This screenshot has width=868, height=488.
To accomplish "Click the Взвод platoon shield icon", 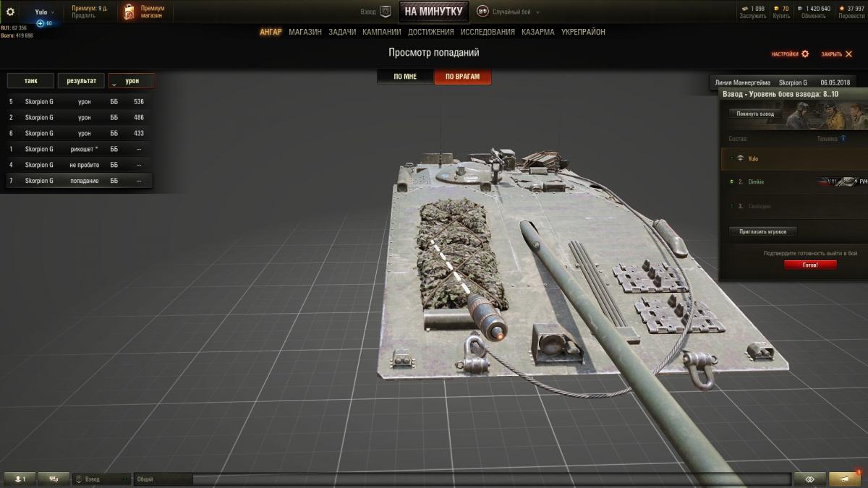I will coord(386,12).
